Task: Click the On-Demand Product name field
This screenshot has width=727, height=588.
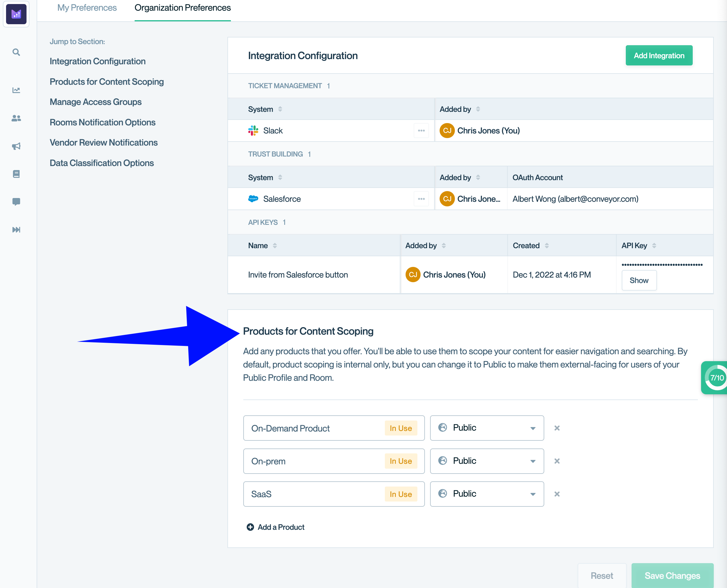Action: pyautogui.click(x=315, y=428)
